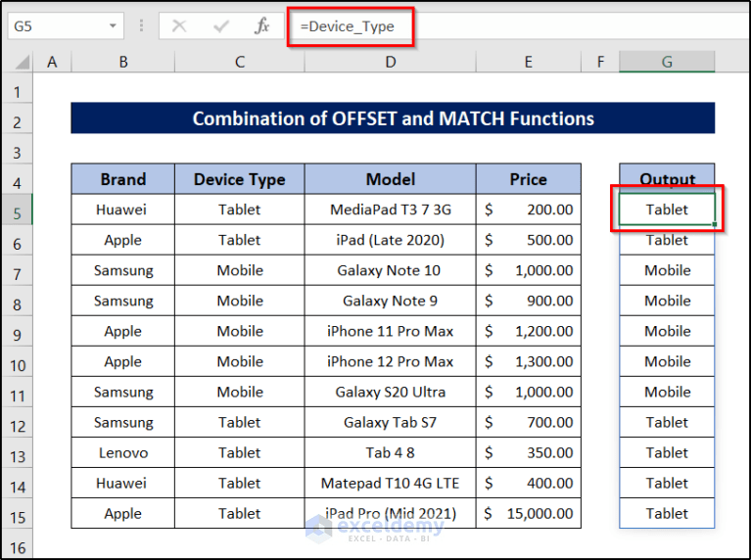The height and width of the screenshot is (560, 751).
Task: Select the price cell 500.00
Action: 529,240
